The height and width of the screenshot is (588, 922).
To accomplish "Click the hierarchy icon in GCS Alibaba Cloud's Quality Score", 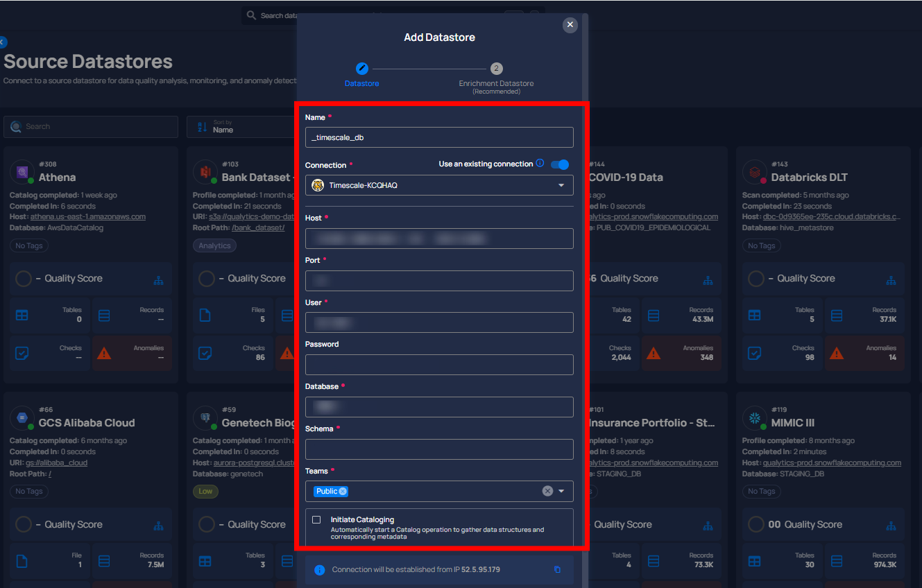I will pyautogui.click(x=159, y=526).
